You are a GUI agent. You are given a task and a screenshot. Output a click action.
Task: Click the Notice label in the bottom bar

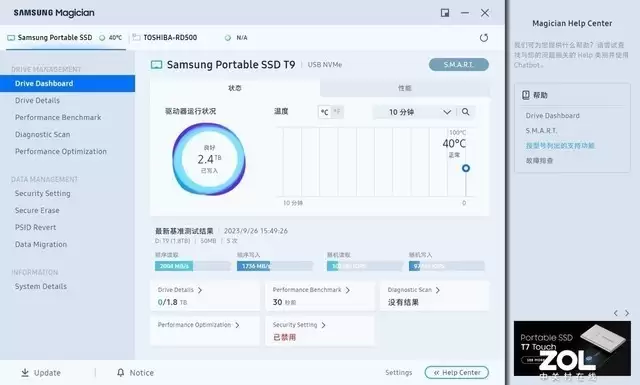coord(142,373)
